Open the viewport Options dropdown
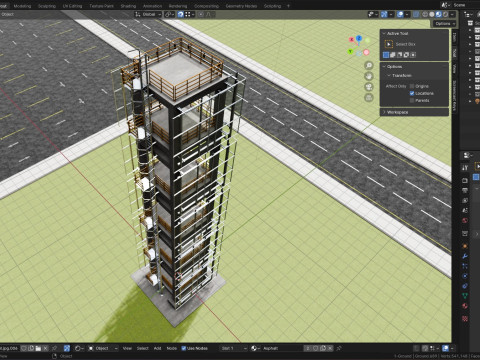Screen dimensions: 480x360 (x=444, y=24)
